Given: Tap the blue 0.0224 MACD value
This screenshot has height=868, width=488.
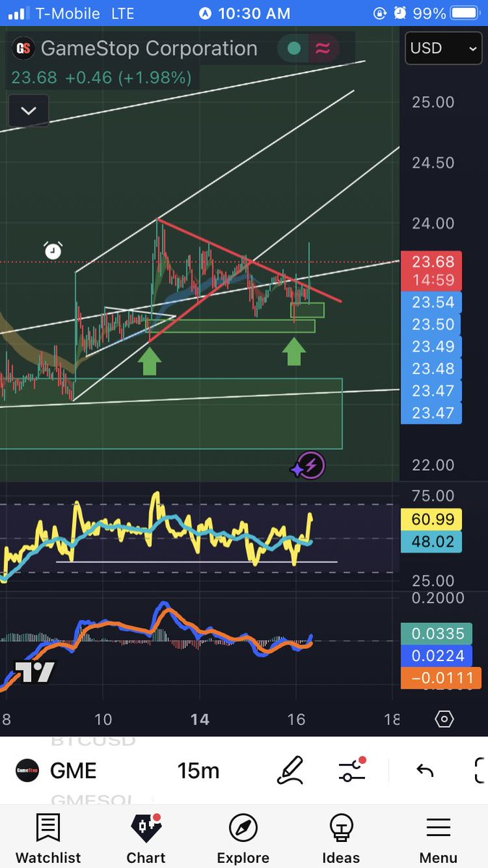Looking at the screenshot, I should point(437,656).
